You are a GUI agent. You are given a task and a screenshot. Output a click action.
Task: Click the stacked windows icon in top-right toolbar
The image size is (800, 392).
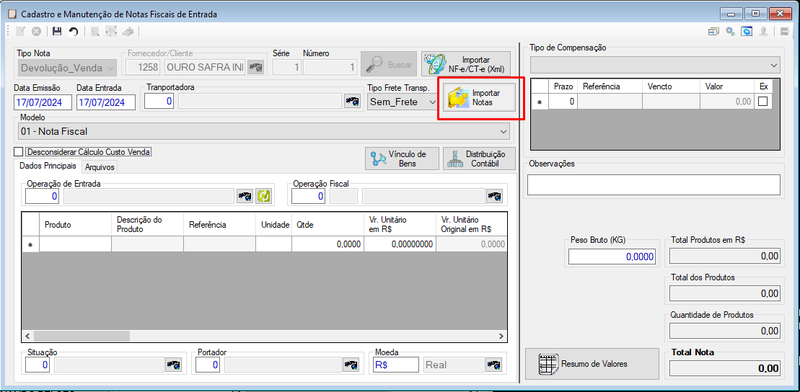(714, 32)
